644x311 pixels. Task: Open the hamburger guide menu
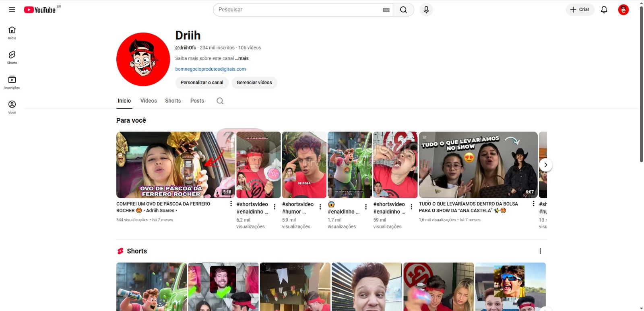tap(12, 10)
